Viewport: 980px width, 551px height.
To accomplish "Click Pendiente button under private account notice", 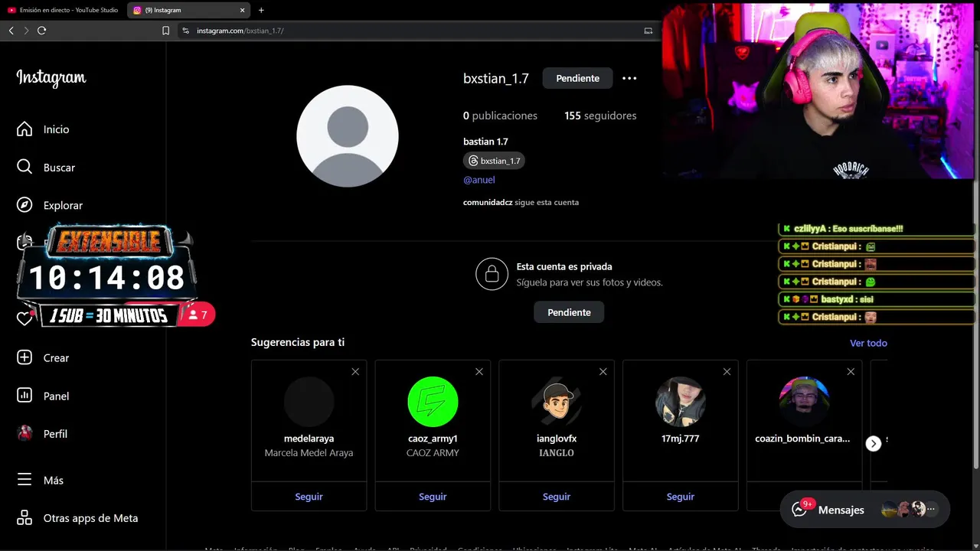I will coord(569,312).
